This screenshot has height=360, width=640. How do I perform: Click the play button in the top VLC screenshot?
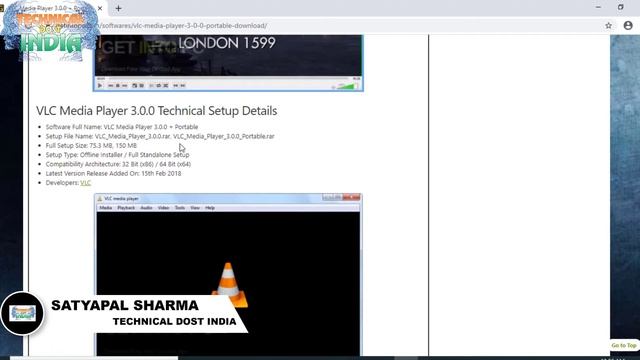(100, 86)
